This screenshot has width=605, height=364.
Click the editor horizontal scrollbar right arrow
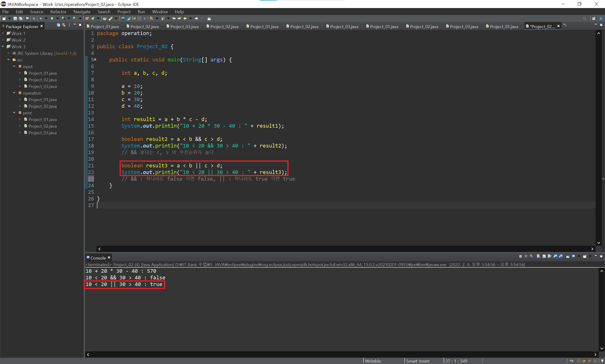click(592, 249)
